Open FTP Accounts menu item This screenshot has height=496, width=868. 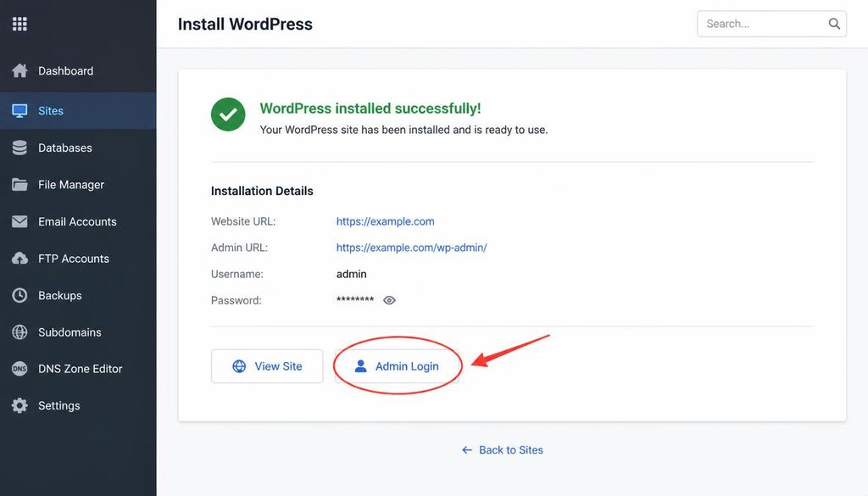78,259
